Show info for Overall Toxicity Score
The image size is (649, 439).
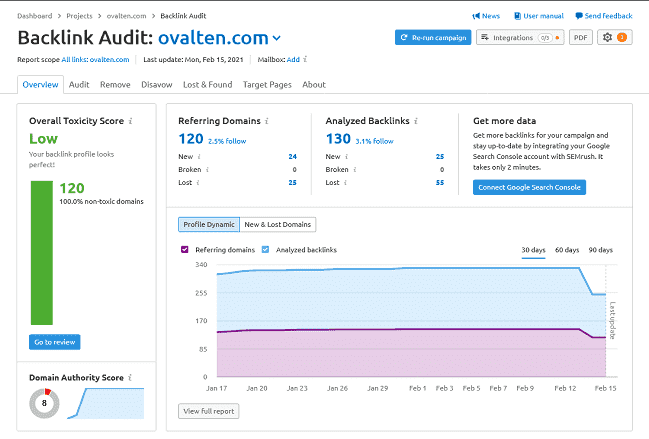(x=130, y=121)
